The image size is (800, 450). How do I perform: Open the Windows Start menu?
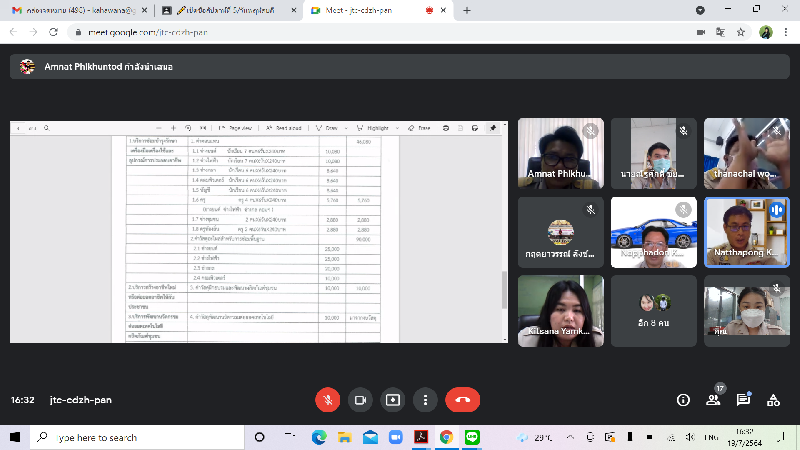pyautogui.click(x=14, y=437)
